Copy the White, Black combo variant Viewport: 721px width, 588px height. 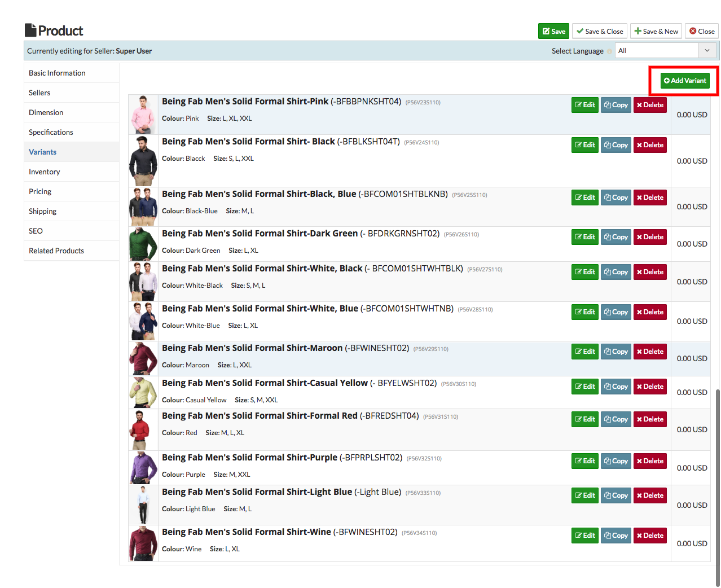[616, 272]
